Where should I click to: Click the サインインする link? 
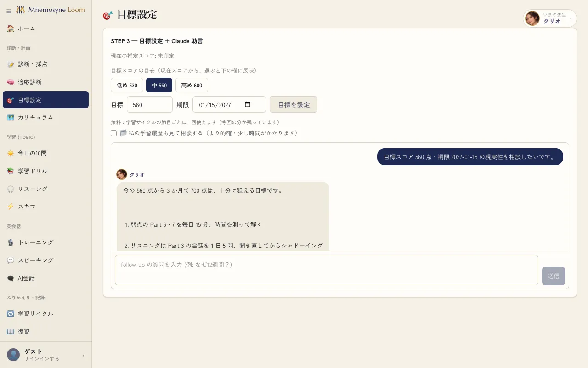42,359
